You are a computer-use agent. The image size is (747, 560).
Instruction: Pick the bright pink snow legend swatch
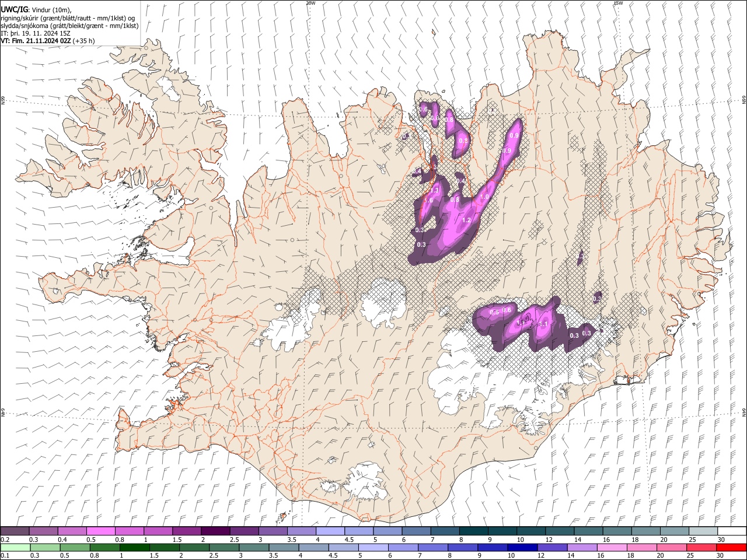[100, 531]
